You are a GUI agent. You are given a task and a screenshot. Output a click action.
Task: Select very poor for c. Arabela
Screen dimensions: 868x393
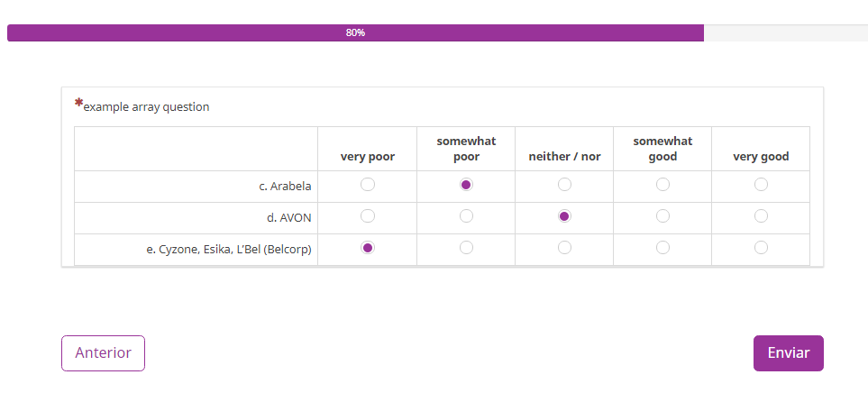[x=368, y=184]
